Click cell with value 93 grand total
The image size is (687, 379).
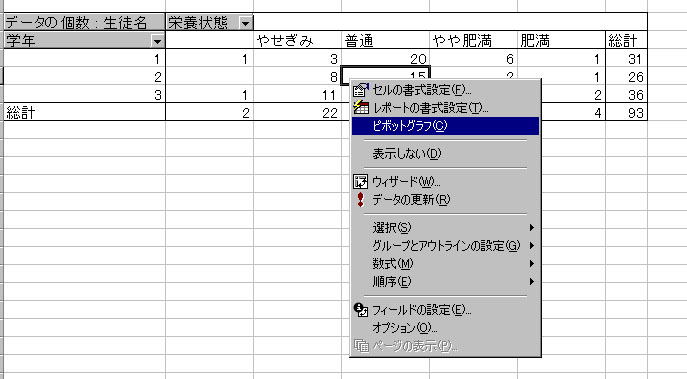626,112
